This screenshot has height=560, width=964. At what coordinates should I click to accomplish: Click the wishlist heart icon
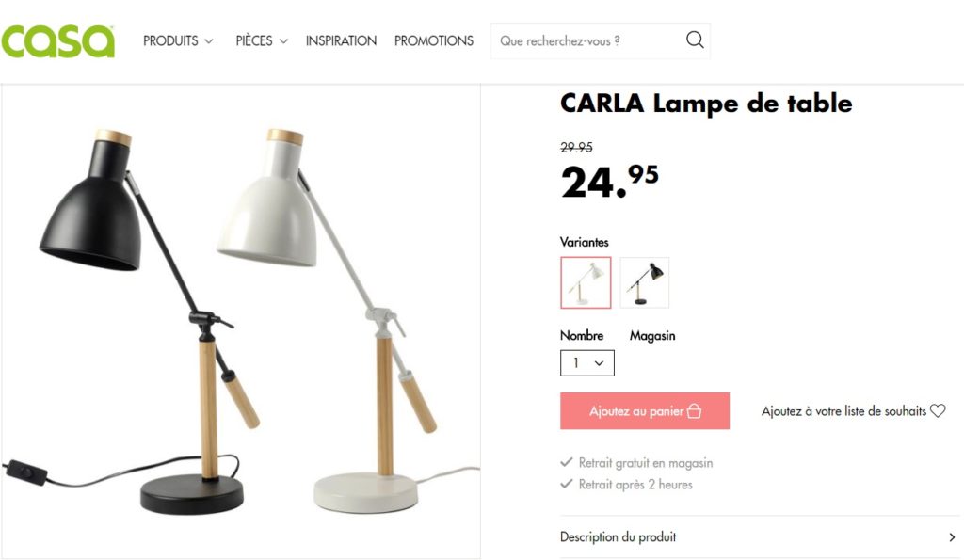pyautogui.click(x=938, y=410)
